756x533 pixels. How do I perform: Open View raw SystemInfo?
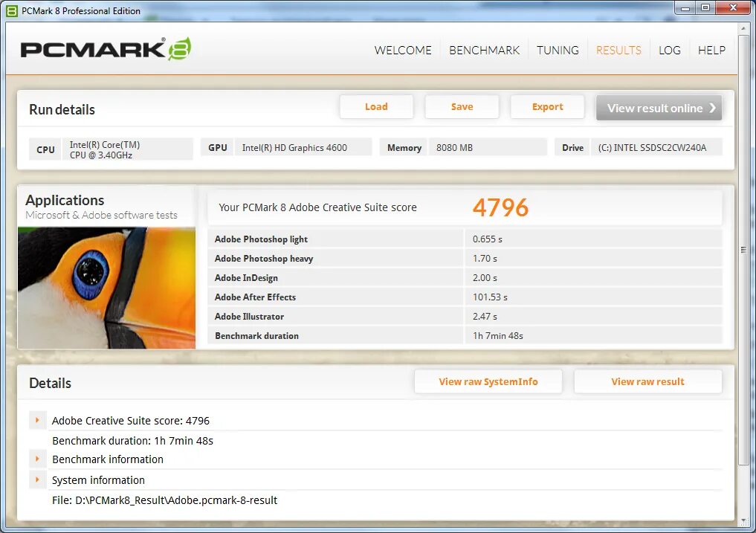click(488, 381)
